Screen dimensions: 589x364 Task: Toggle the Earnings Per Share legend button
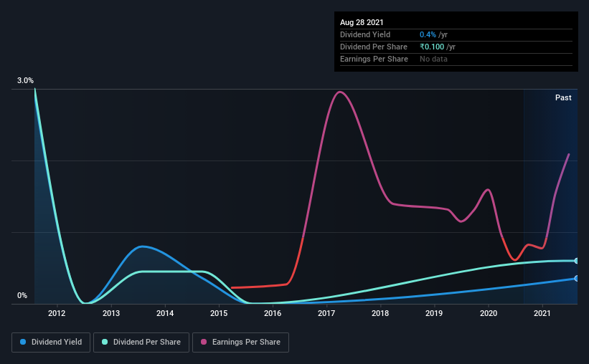click(240, 343)
